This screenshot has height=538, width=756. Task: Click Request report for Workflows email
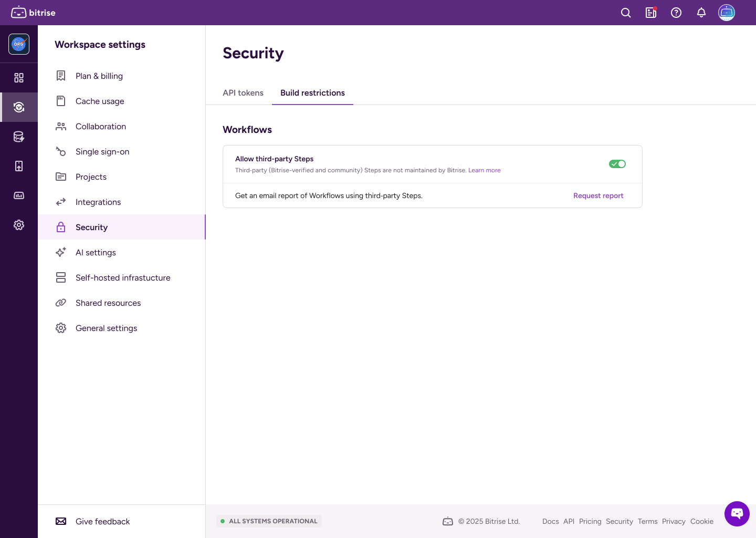[598, 195]
